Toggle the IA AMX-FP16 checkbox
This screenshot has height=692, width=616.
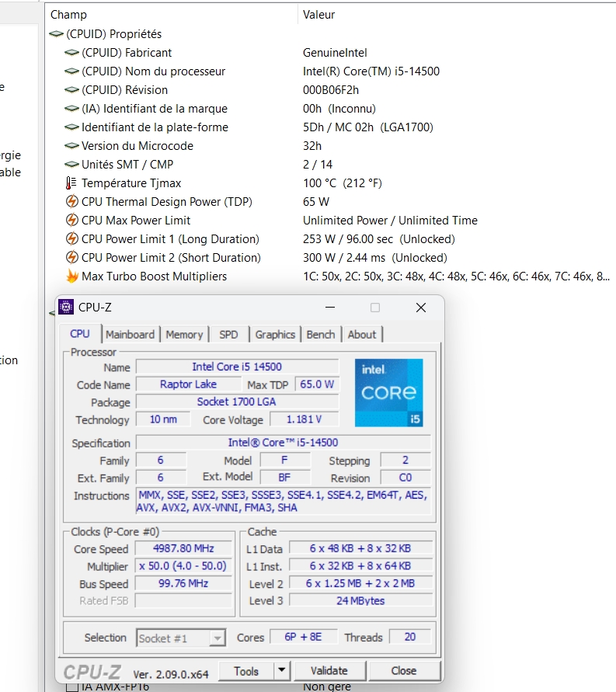tap(71, 687)
